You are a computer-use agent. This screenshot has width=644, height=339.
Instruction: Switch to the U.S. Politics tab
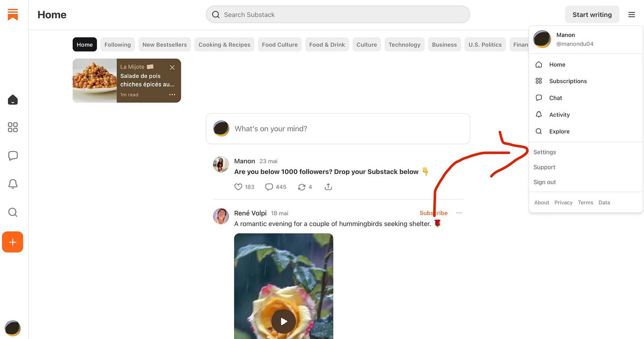[x=485, y=45]
